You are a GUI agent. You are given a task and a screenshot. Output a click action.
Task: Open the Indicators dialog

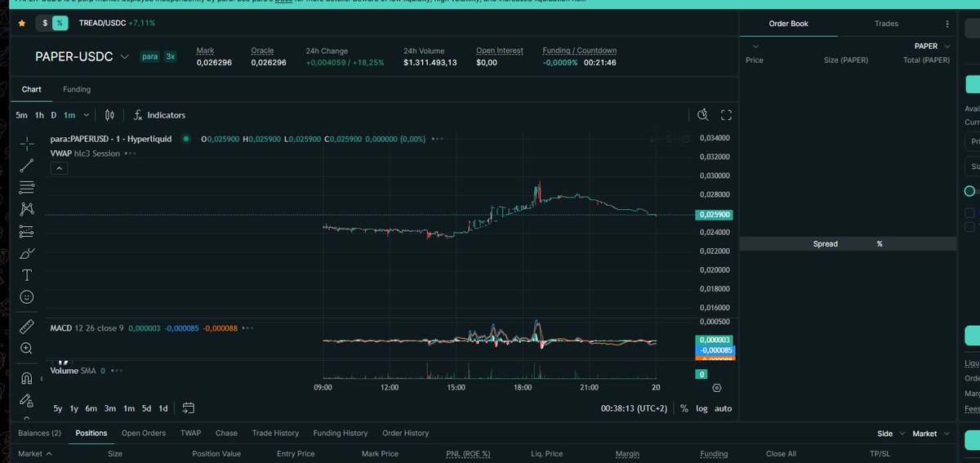[159, 115]
